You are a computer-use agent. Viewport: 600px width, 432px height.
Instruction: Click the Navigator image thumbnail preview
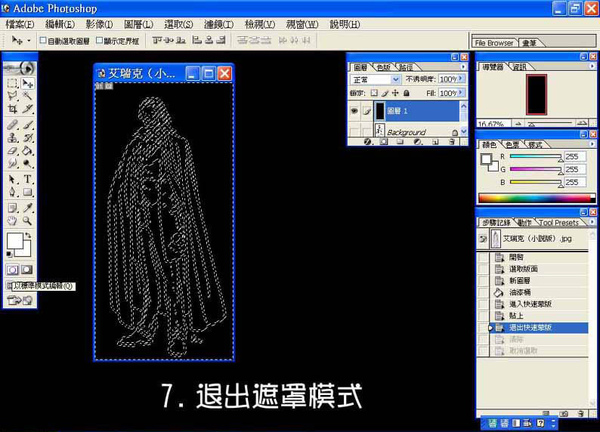tap(536, 95)
